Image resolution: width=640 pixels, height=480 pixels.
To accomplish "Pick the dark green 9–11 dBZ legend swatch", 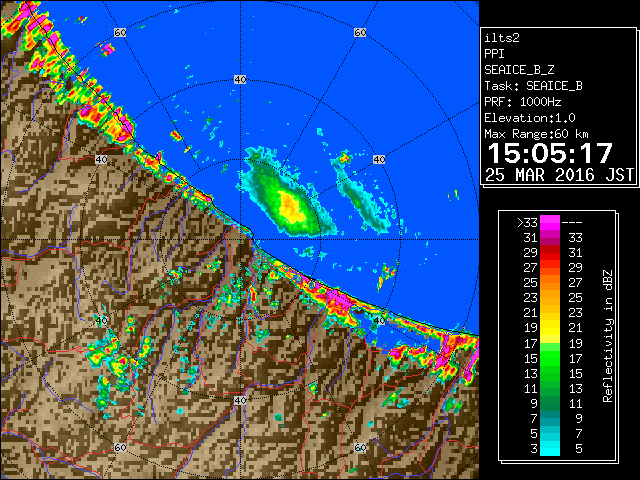I will [550, 403].
